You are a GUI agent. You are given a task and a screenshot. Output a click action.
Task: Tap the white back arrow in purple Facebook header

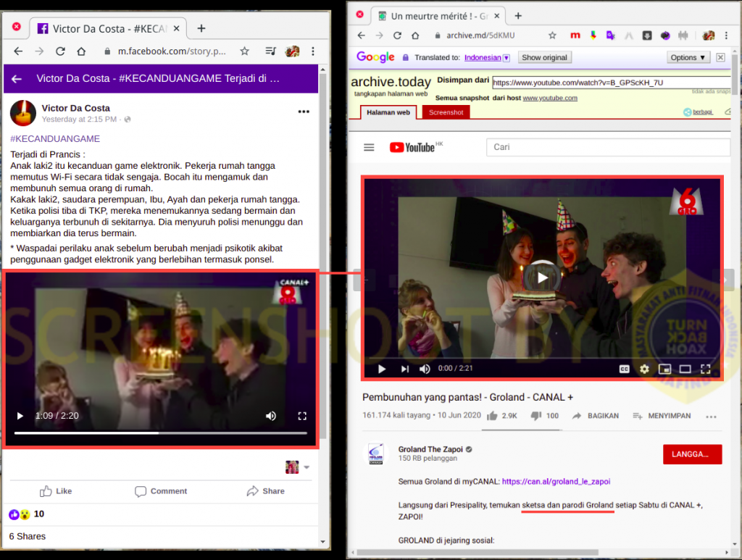[17, 79]
